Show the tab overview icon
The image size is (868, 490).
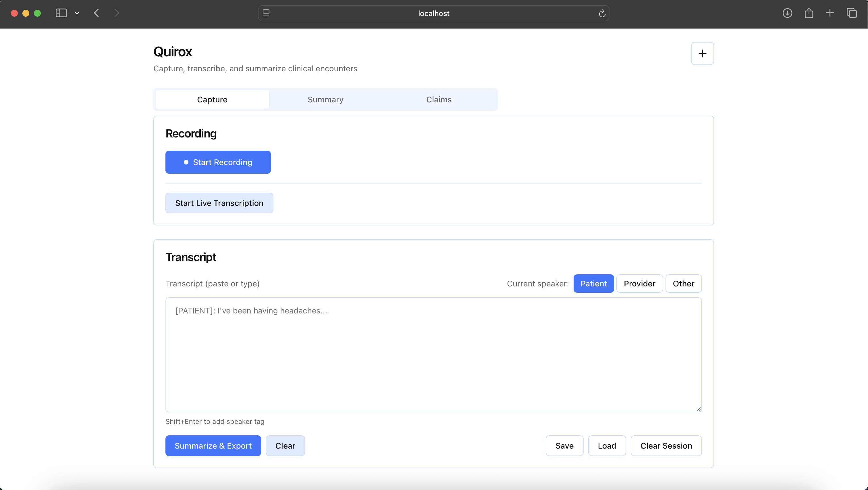852,13
